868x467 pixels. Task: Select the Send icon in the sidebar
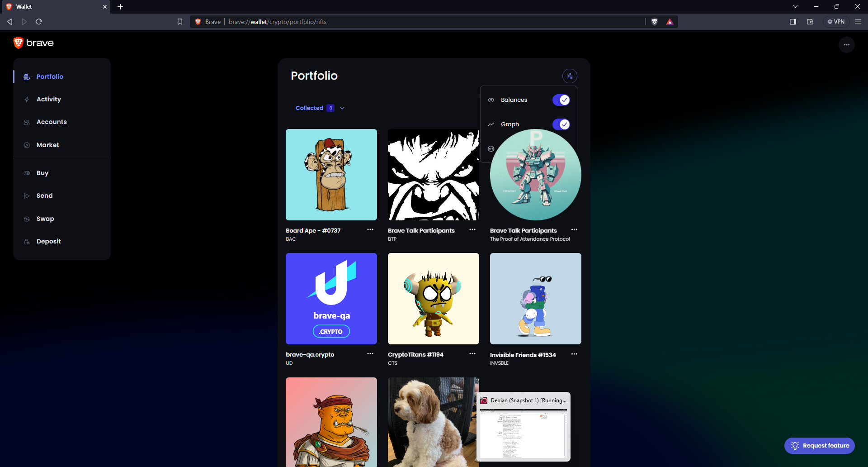pos(27,195)
